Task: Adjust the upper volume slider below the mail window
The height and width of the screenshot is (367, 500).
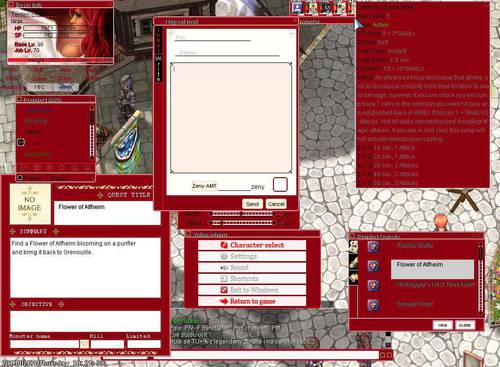Action: (242, 214)
